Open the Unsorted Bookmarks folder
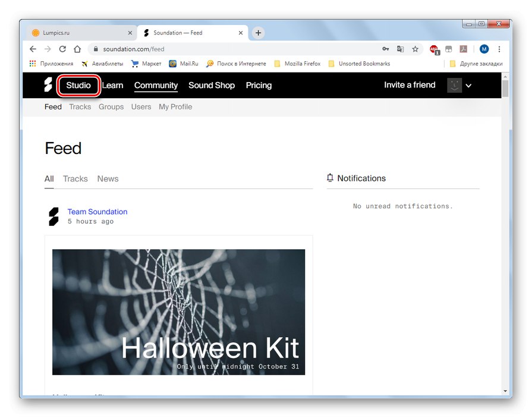The width and height of the screenshot is (532, 418). 359,64
